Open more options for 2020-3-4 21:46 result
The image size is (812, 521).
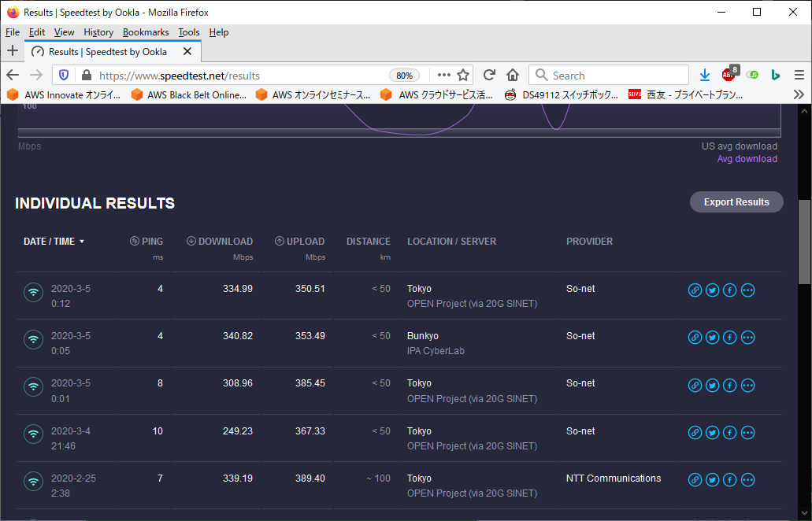(x=748, y=433)
